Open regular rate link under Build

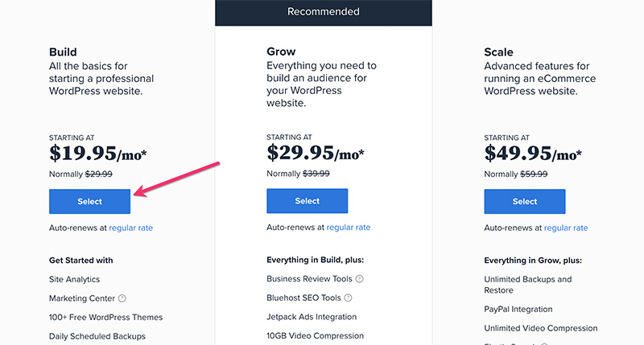point(131,228)
